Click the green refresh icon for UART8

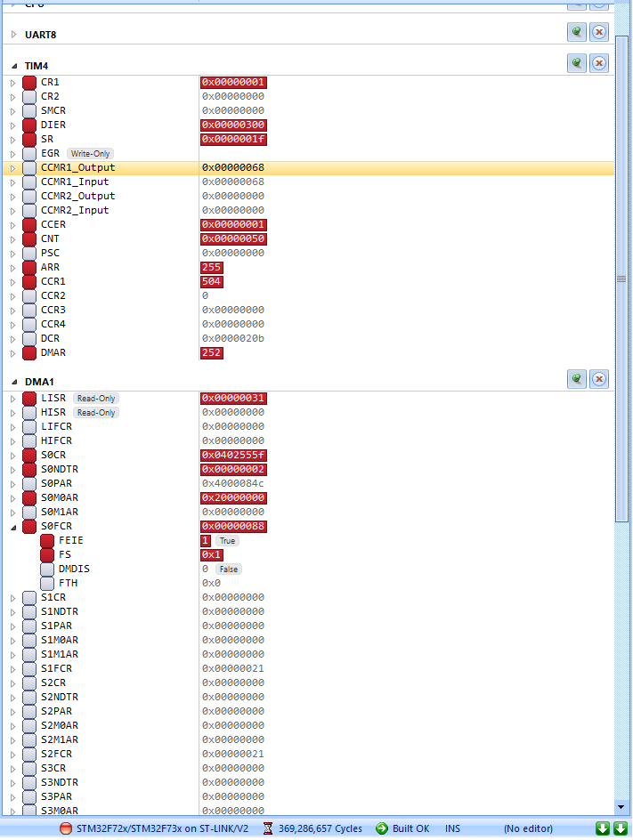click(x=577, y=32)
